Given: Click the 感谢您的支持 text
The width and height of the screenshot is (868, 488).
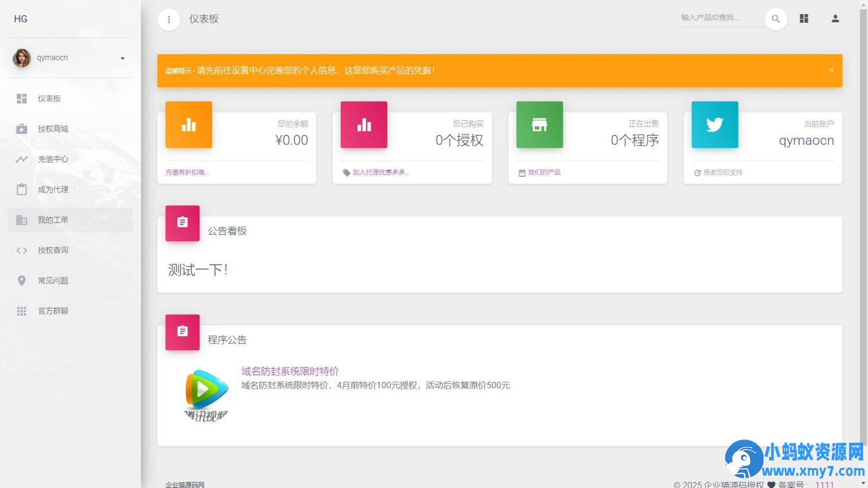Looking at the screenshot, I should (x=723, y=172).
